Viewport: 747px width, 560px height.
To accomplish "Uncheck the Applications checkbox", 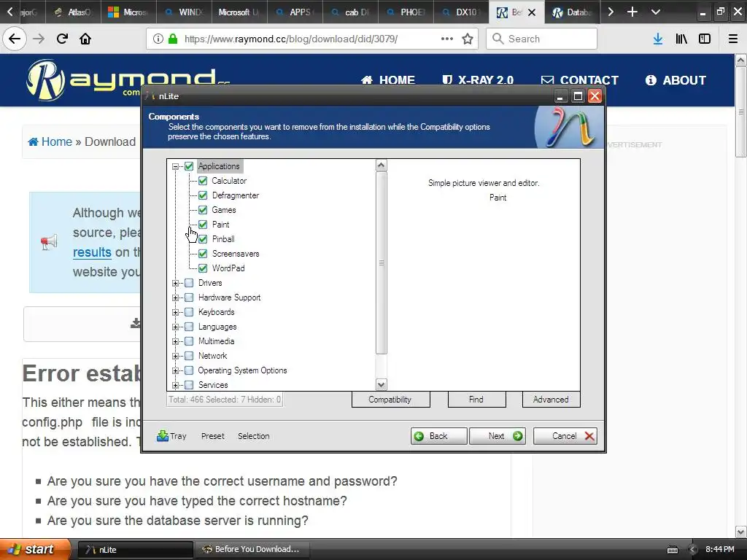I will point(189,166).
